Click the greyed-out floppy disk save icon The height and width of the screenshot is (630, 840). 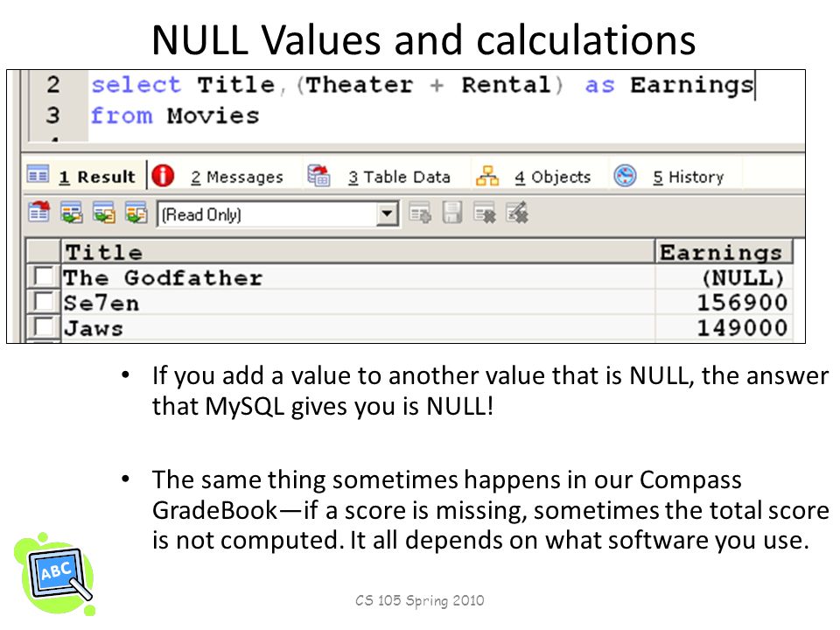point(452,213)
